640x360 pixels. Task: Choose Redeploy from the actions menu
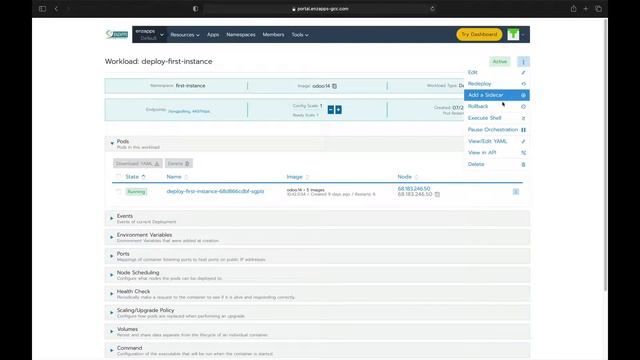click(x=497, y=84)
